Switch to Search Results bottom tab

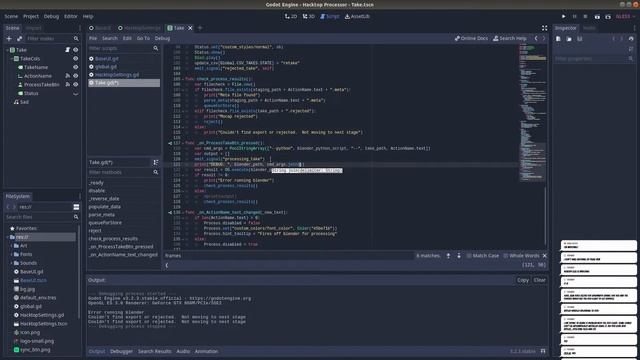[154, 351]
